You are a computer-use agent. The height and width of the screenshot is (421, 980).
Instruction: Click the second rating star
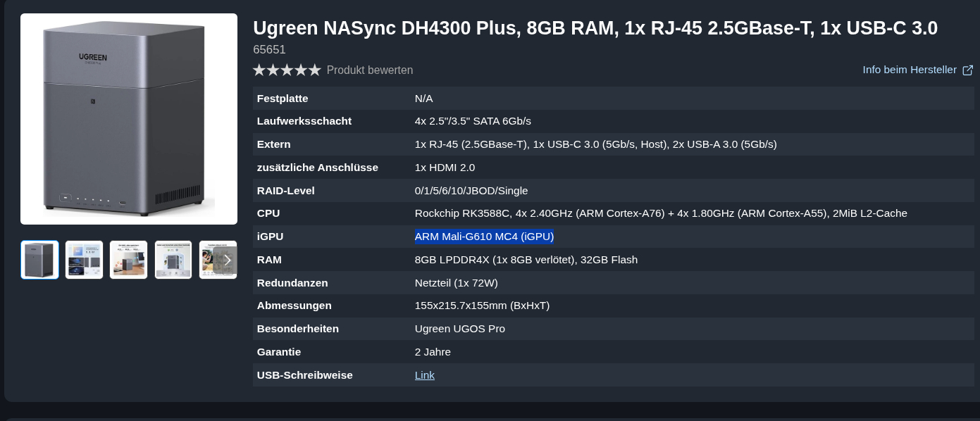point(273,70)
